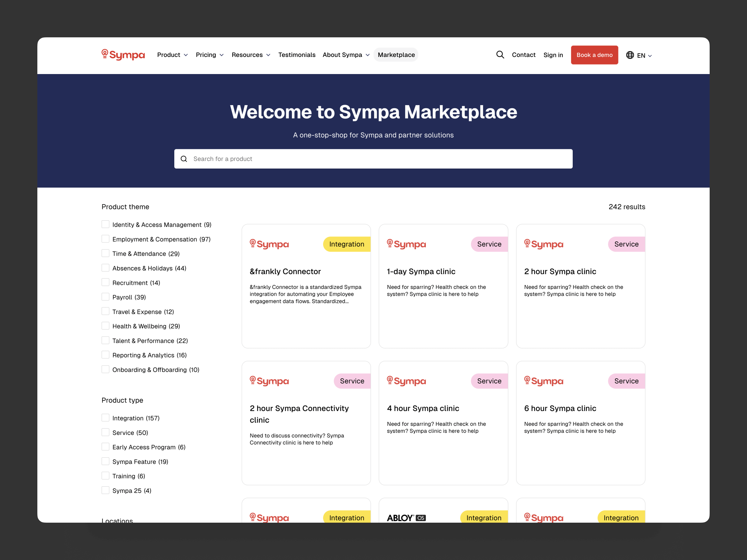747x560 pixels.
Task: Expand the Product menu
Action: (172, 55)
